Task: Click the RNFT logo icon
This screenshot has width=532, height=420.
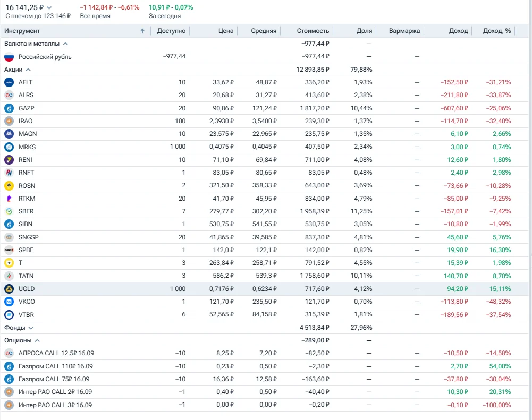Action: coord(9,173)
